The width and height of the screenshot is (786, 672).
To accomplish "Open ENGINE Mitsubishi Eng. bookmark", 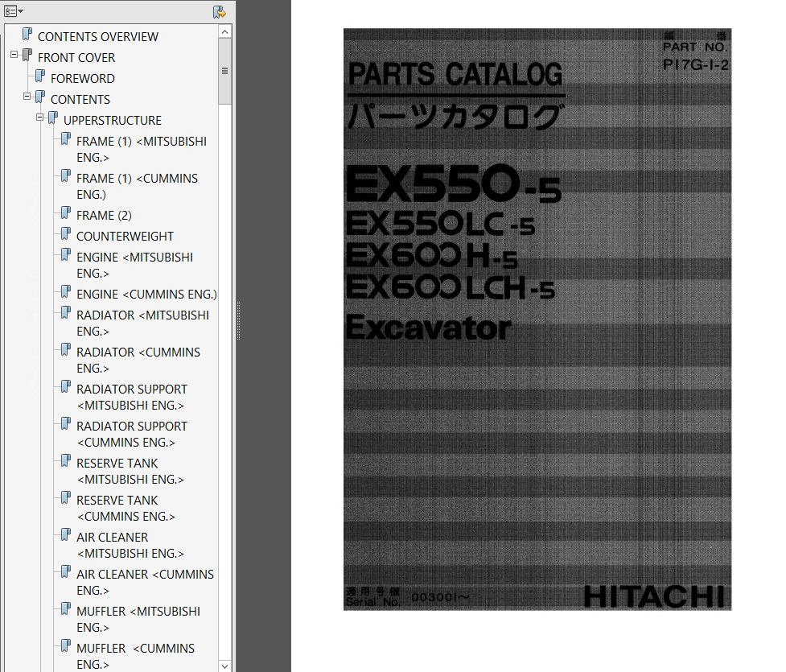I will click(134, 266).
